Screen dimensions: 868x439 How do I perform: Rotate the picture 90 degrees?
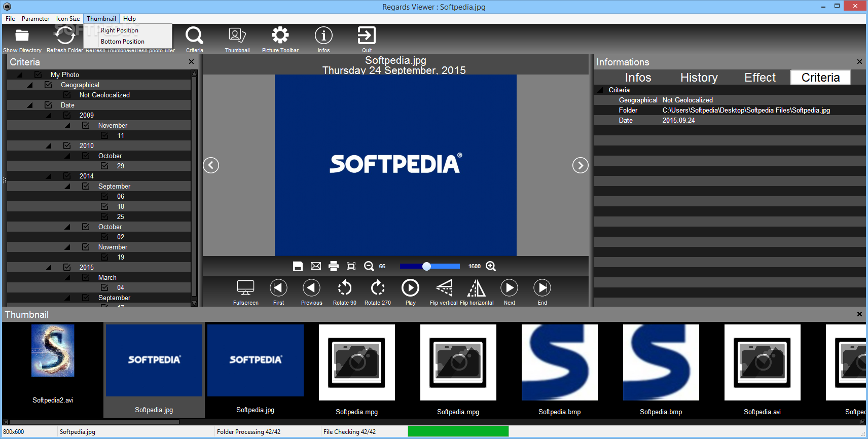point(345,288)
